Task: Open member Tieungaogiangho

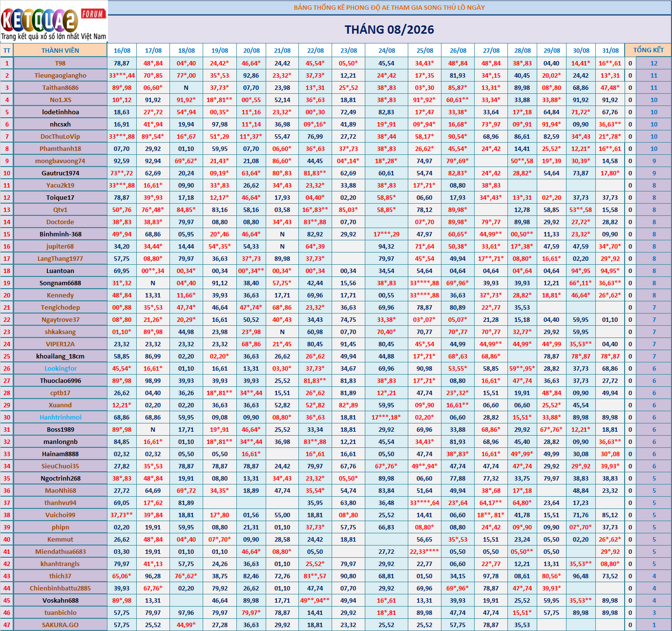Action: point(60,75)
